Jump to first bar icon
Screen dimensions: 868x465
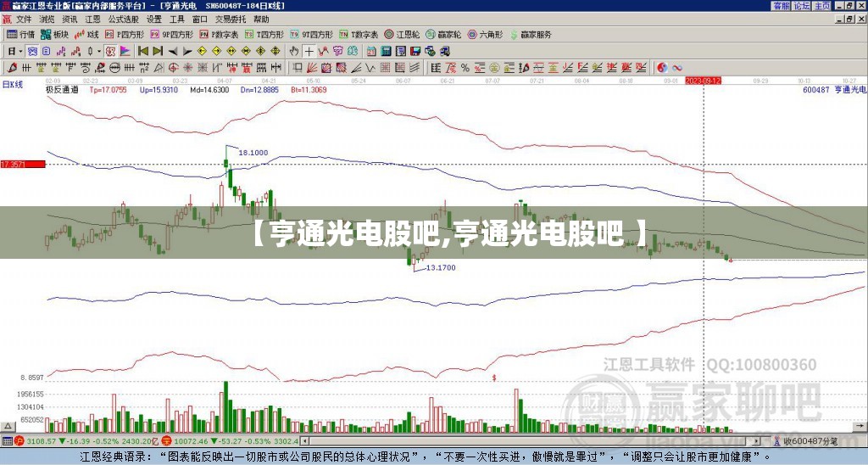tap(142, 52)
